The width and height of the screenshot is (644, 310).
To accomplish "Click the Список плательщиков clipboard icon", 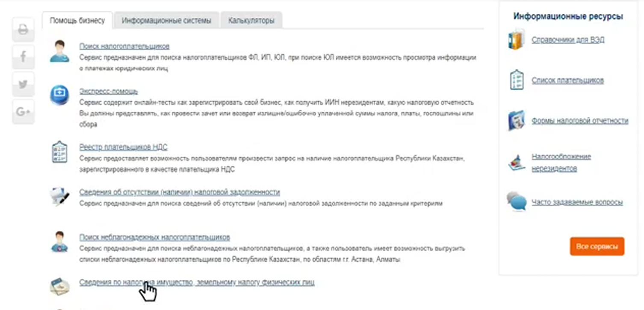I will tap(517, 80).
